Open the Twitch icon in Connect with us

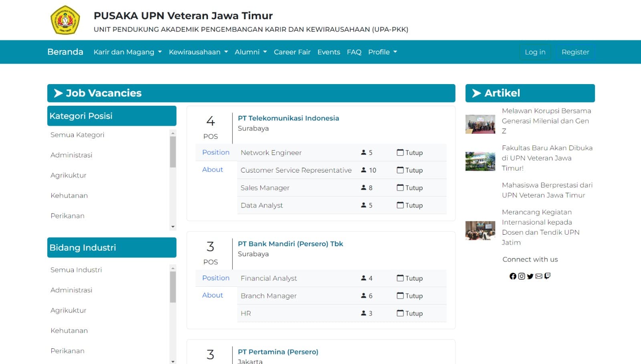click(548, 276)
